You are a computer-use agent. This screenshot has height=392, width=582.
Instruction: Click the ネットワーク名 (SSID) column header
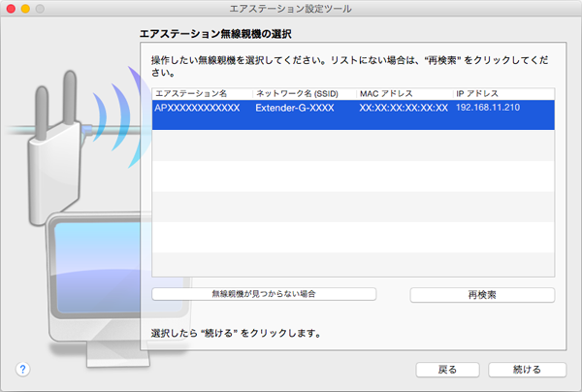click(302, 93)
